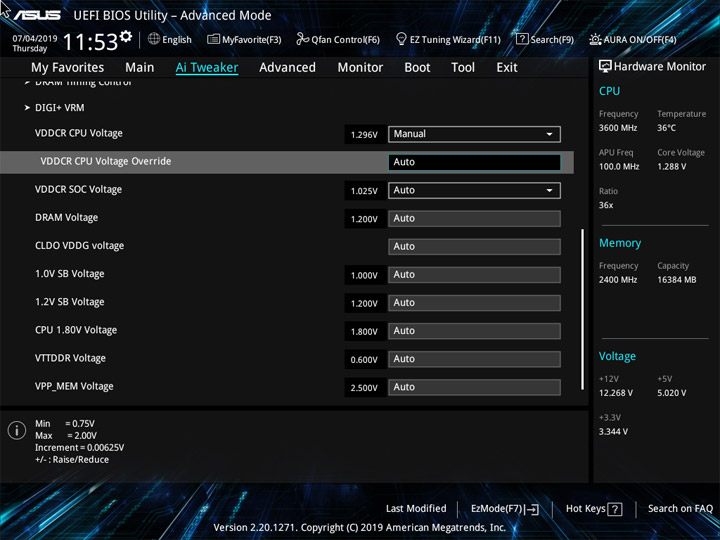This screenshot has width=720, height=540.
Task: Click the Hot Keys question mark icon
Action: (x=614, y=509)
